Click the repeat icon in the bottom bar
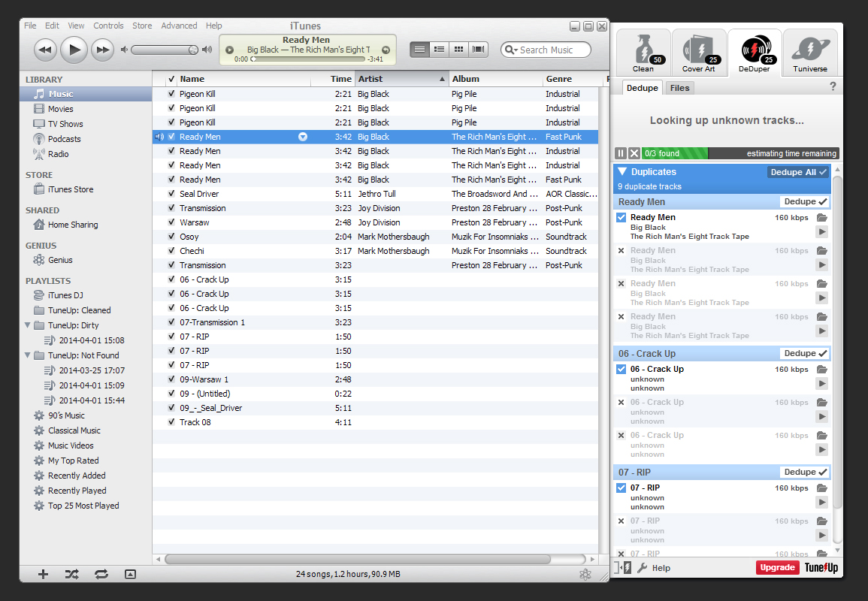The height and width of the screenshot is (601, 868). (x=101, y=574)
